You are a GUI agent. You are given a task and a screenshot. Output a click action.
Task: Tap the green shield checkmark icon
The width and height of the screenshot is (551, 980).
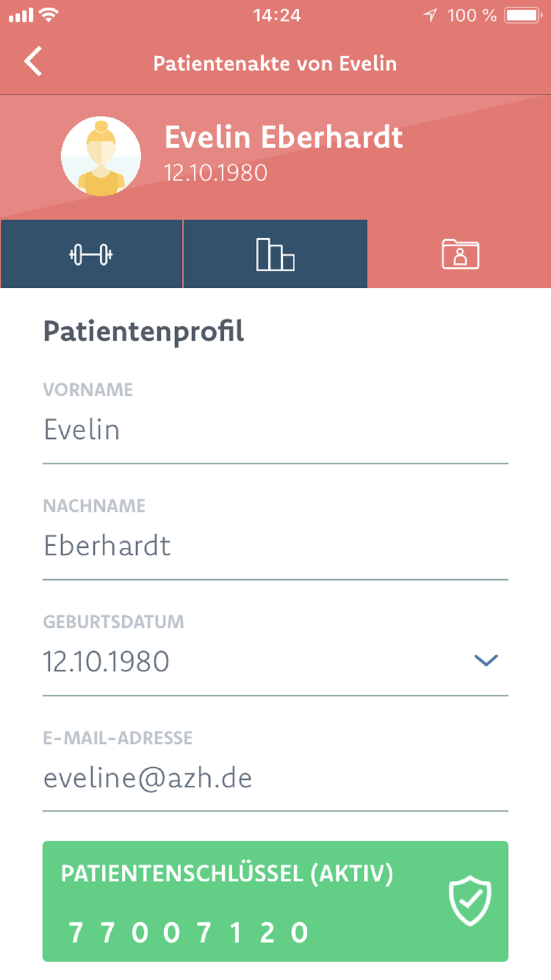(x=469, y=901)
